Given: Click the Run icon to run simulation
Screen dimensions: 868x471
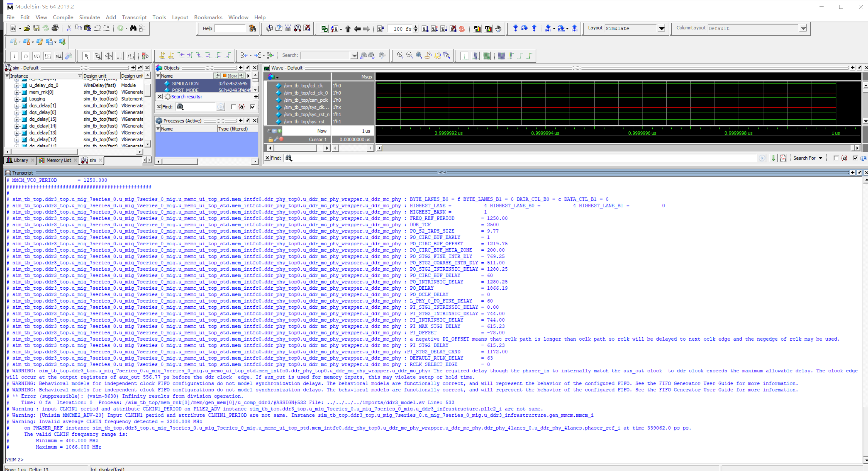Looking at the screenshot, I should (x=424, y=28).
